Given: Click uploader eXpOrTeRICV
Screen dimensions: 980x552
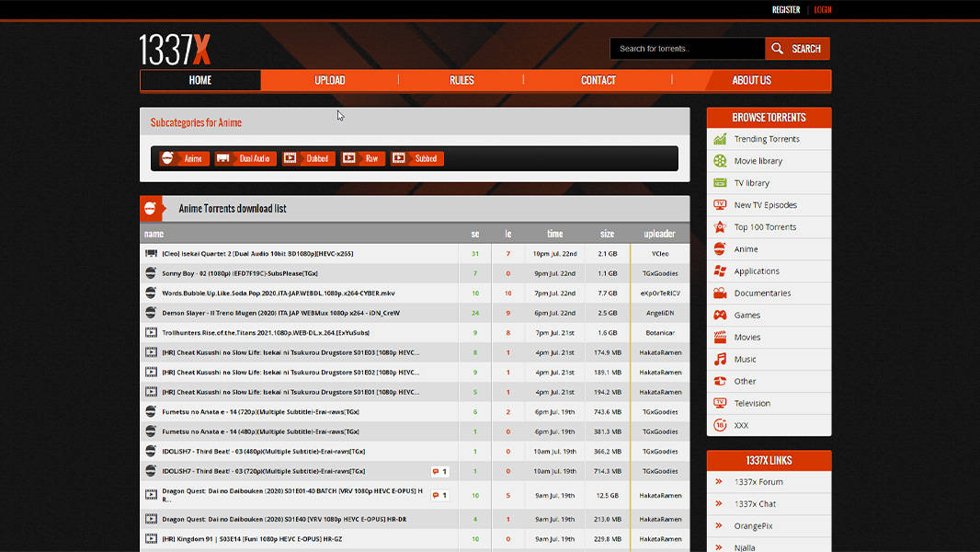Looking at the screenshot, I should click(660, 293).
